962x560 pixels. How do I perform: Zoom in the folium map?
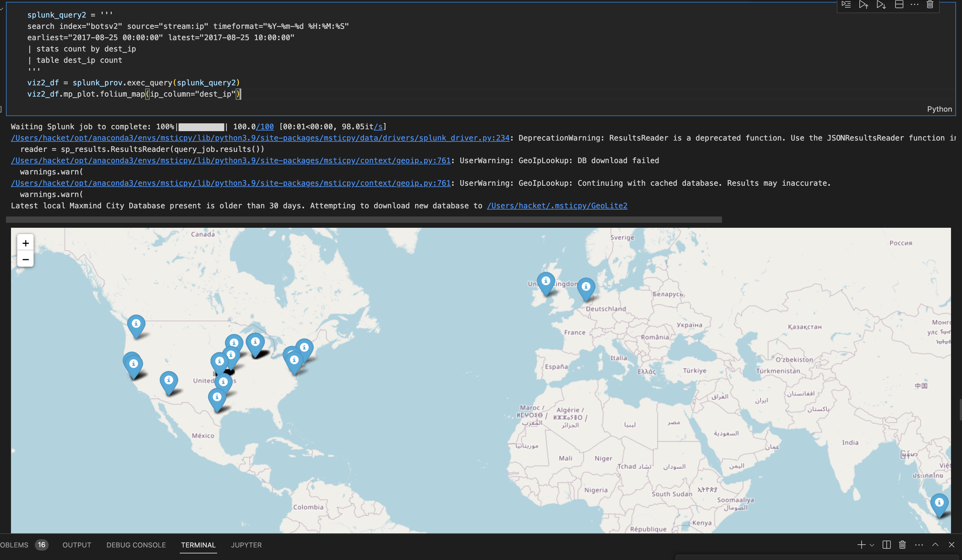[x=26, y=243]
